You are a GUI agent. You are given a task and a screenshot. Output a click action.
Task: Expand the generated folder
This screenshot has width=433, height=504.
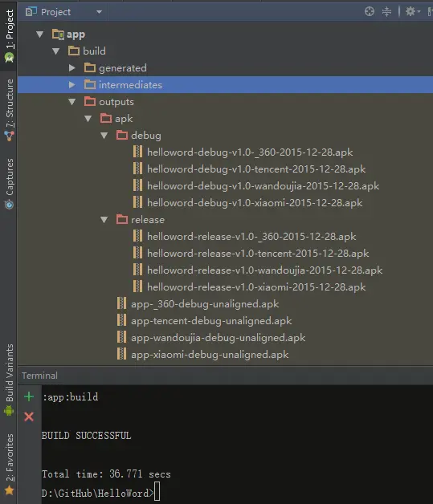coord(72,68)
